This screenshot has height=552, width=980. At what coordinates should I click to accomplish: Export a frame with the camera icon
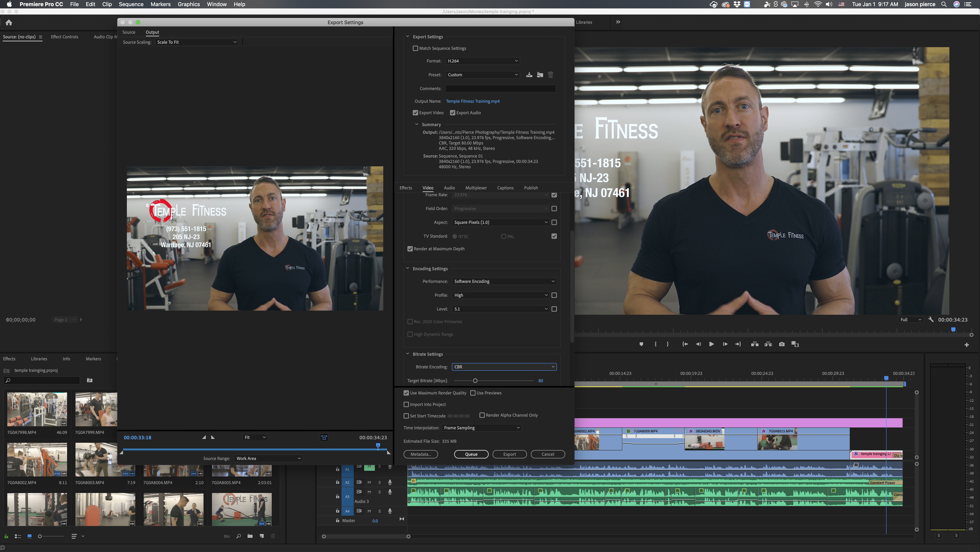coord(782,344)
